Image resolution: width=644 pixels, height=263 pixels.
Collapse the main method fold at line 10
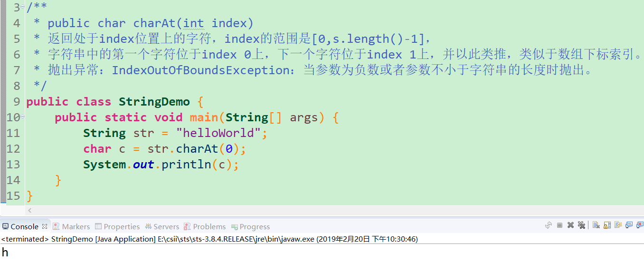(23, 116)
